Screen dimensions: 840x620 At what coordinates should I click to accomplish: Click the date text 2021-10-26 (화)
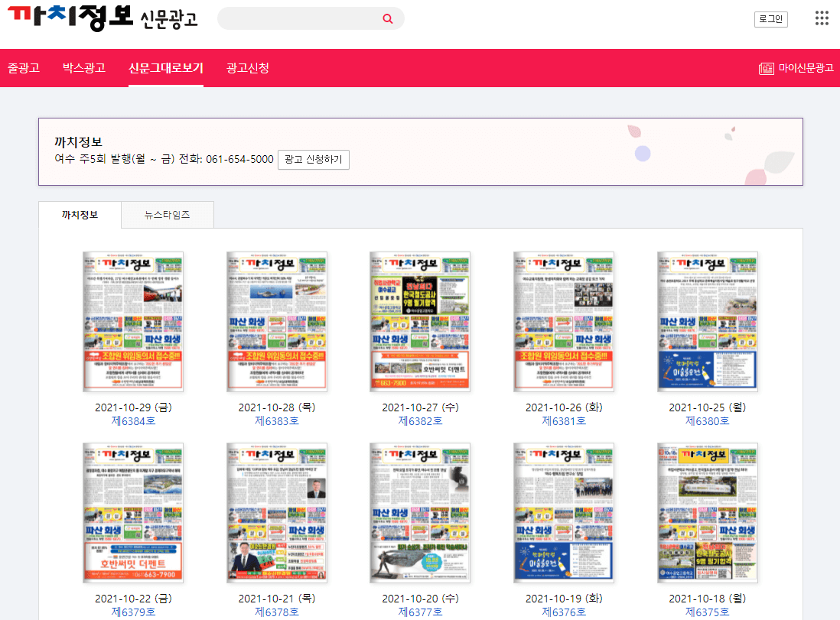pyautogui.click(x=564, y=407)
